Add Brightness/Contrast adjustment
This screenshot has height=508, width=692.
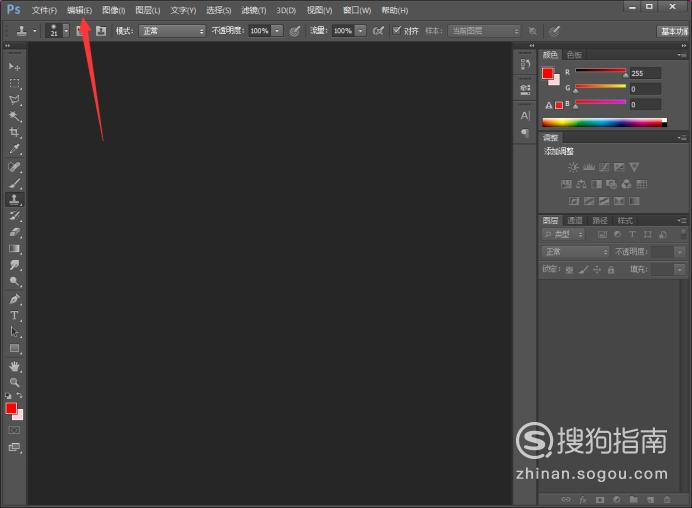point(573,167)
